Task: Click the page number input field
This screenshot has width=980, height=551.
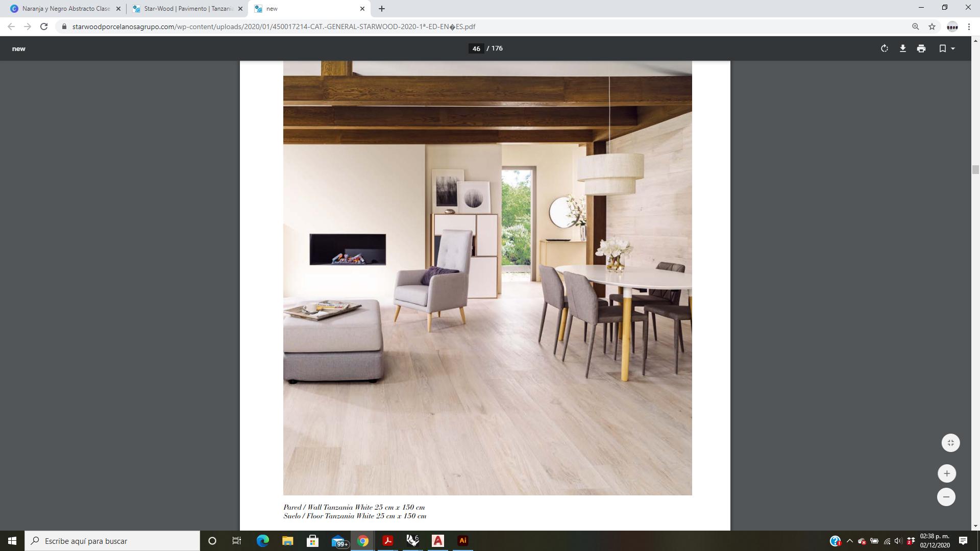Action: click(x=476, y=48)
